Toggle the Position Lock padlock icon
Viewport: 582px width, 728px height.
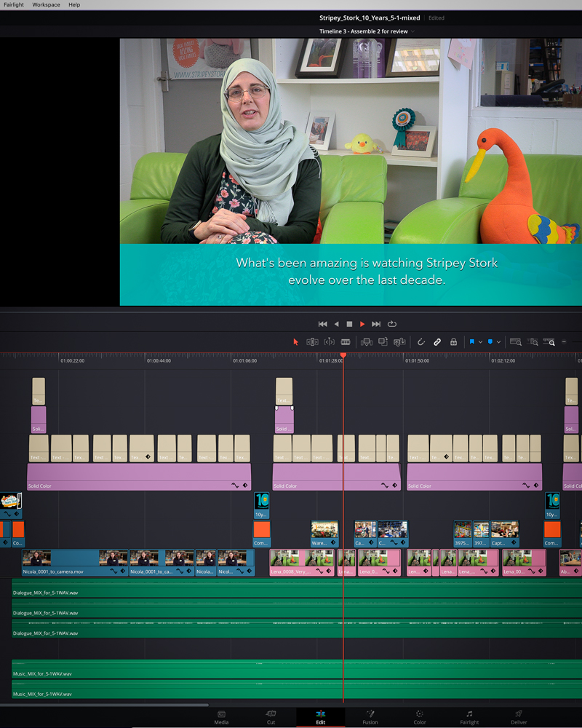(x=453, y=342)
